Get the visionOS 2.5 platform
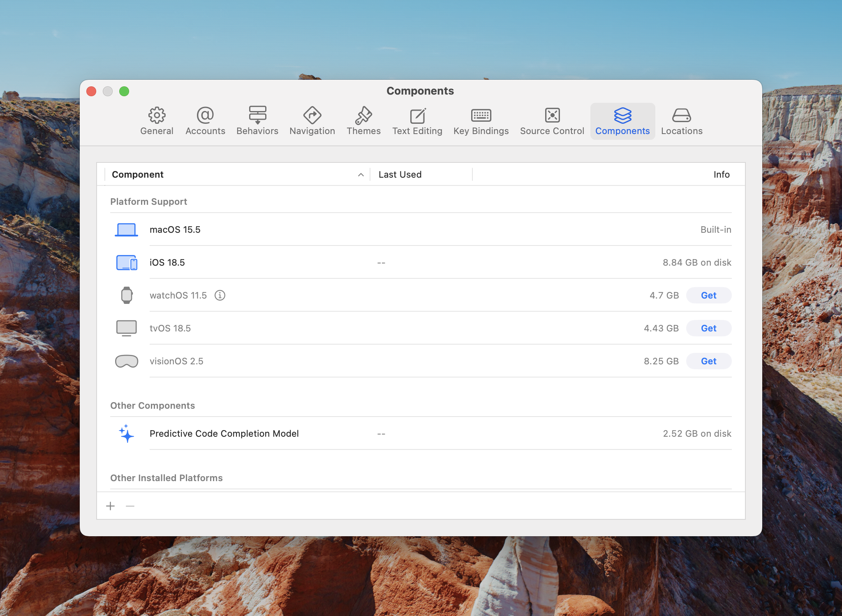This screenshot has height=616, width=842. point(709,361)
